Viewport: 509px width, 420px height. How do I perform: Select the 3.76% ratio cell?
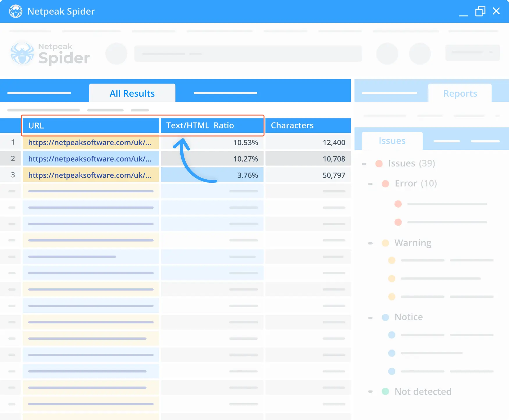[212, 175]
